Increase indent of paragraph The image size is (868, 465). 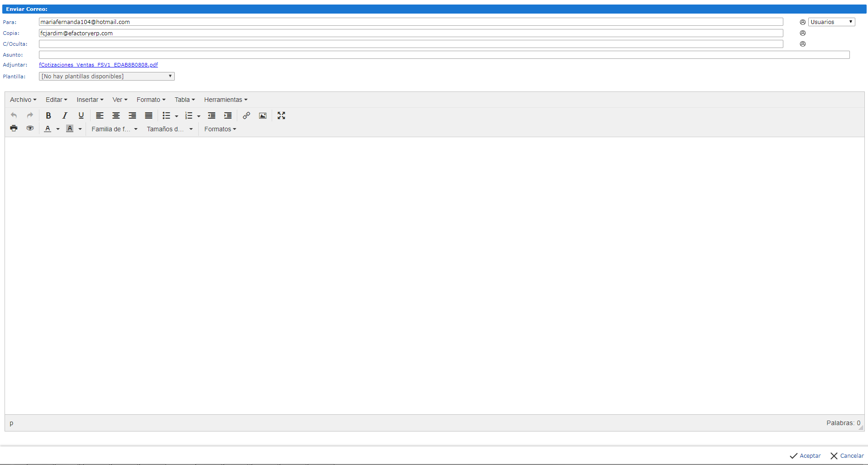[228, 115]
